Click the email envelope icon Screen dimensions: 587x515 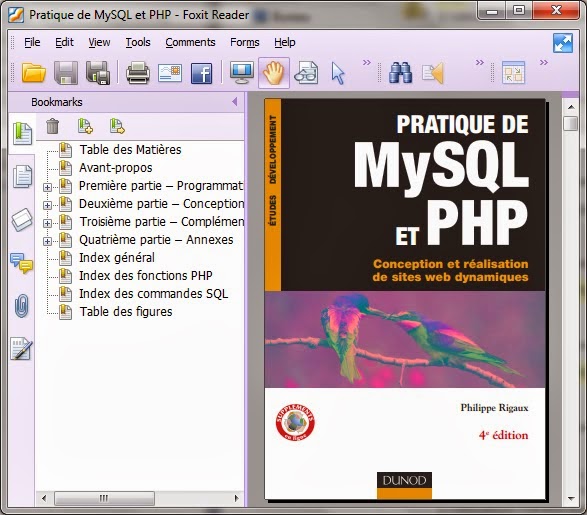point(170,73)
